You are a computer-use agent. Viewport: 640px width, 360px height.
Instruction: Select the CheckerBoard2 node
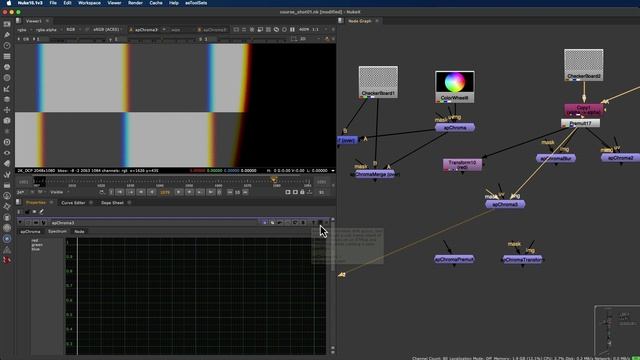(584, 65)
